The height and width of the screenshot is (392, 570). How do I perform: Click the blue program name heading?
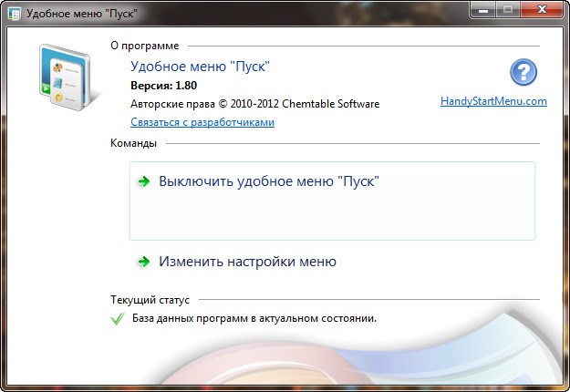201,67
